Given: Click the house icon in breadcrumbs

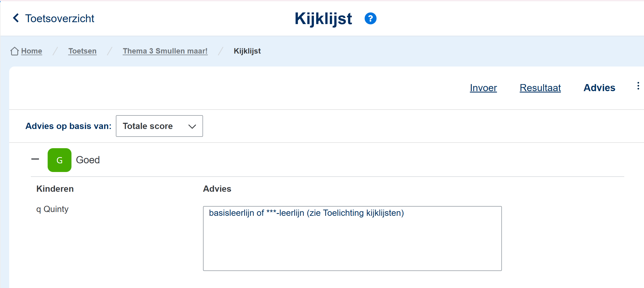Looking at the screenshot, I should (x=14, y=51).
